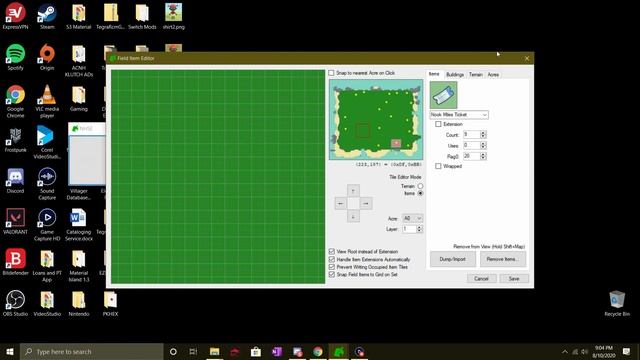Show hidden system tray icons

tap(565, 351)
